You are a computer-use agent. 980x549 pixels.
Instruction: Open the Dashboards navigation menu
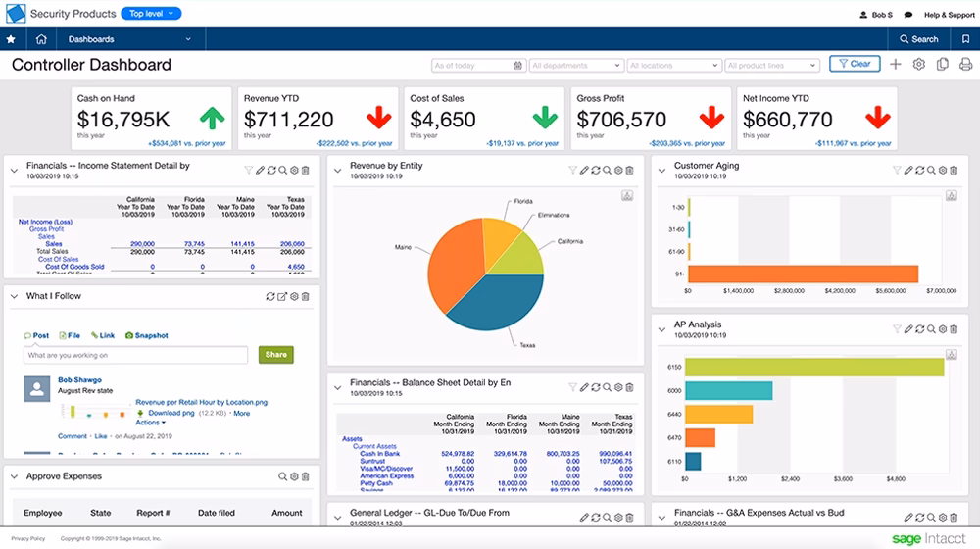(x=127, y=39)
